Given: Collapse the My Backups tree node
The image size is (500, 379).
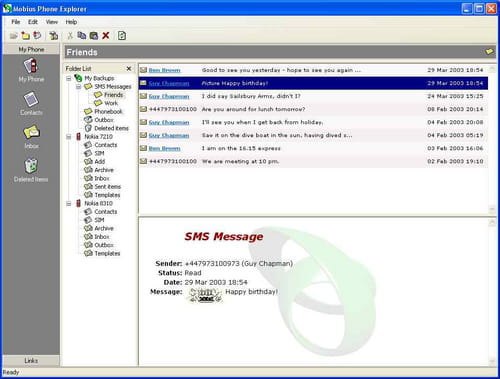Looking at the screenshot, I should [x=68, y=78].
